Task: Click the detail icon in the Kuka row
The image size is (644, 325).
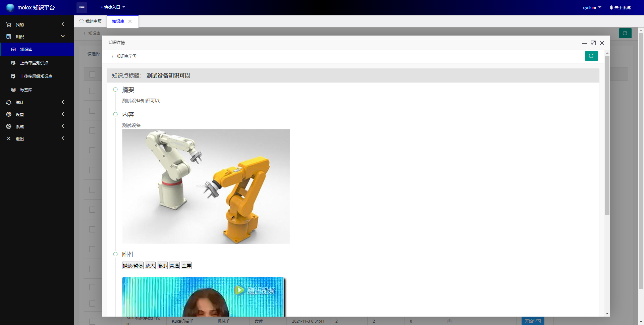Action: point(449,321)
